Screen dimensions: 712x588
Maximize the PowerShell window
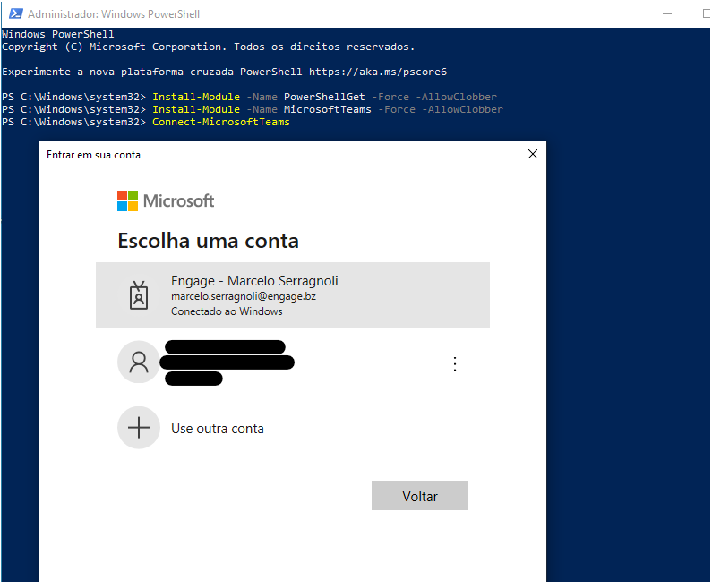tap(706, 14)
